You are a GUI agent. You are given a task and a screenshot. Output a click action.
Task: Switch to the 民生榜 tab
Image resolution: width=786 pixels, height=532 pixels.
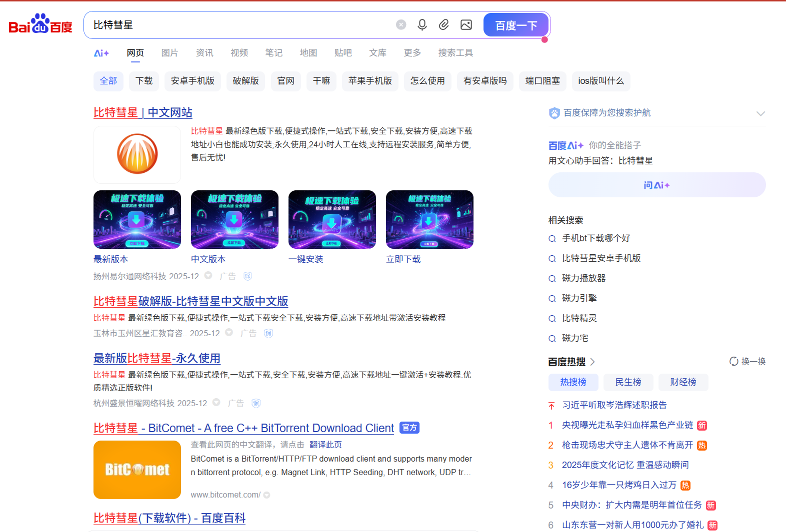tap(628, 382)
